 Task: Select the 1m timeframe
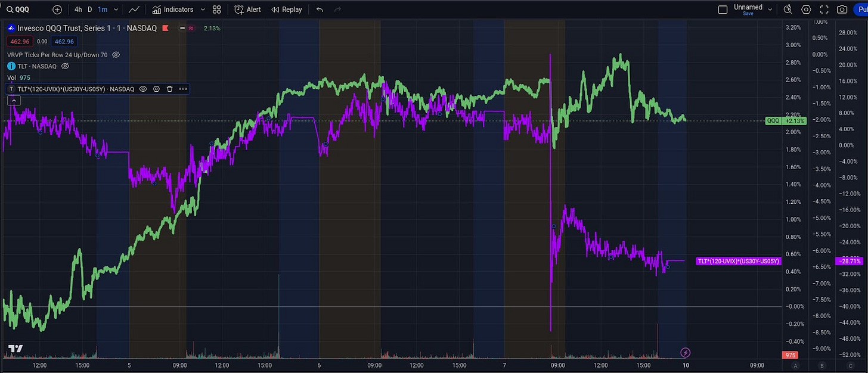(x=103, y=10)
